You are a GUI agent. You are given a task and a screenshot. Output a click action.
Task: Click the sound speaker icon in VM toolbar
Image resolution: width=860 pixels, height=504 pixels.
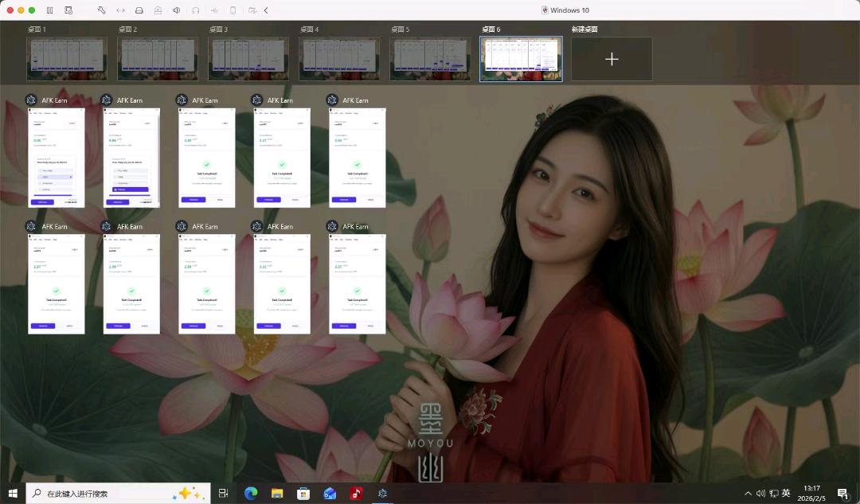[176, 10]
